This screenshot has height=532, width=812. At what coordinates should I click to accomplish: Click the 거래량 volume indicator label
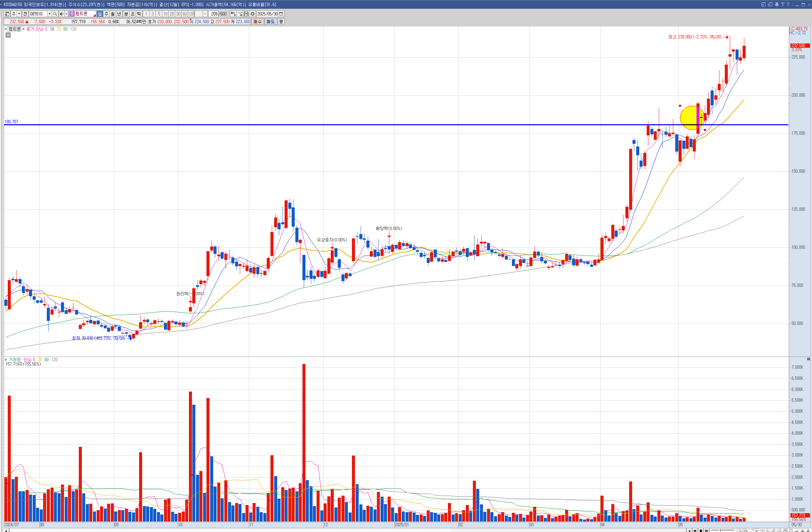point(15,360)
